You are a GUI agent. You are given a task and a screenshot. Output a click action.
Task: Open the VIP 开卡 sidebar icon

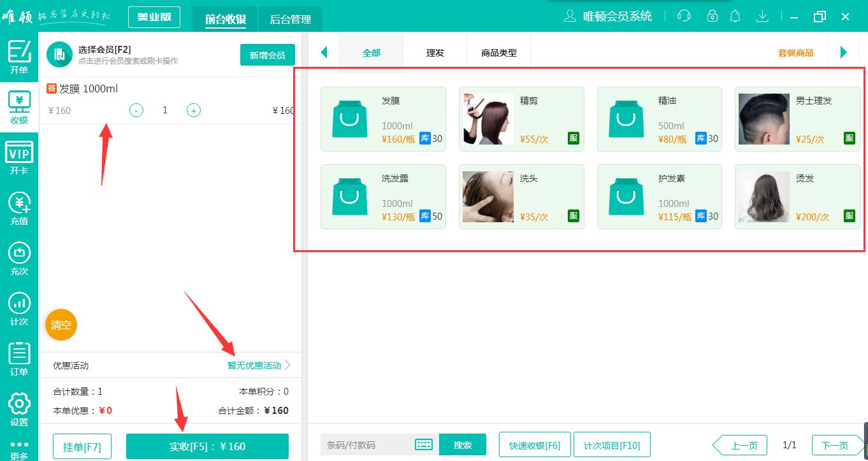coord(19,158)
